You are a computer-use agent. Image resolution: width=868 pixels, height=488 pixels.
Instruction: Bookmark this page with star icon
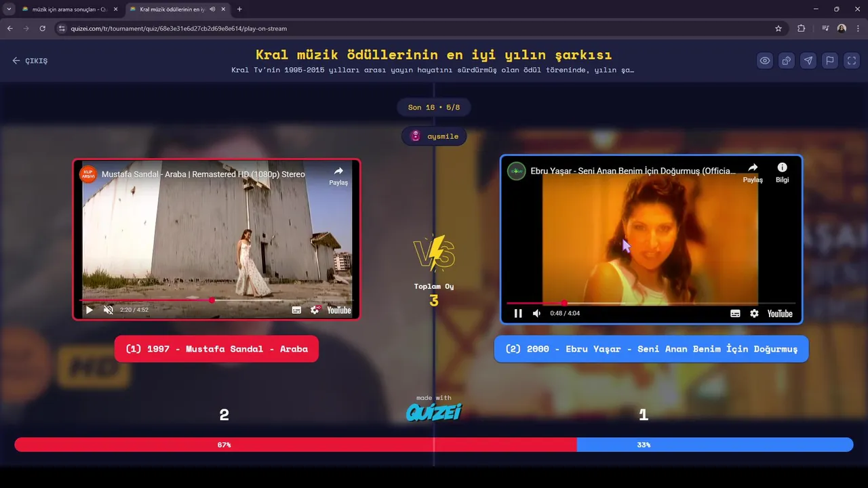tap(778, 28)
